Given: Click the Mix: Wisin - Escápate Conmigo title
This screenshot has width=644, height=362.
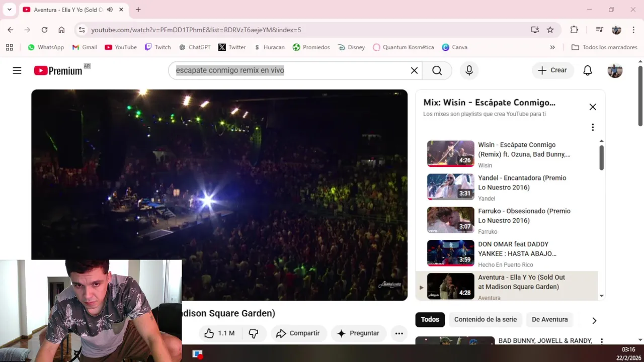Looking at the screenshot, I should click(489, 103).
